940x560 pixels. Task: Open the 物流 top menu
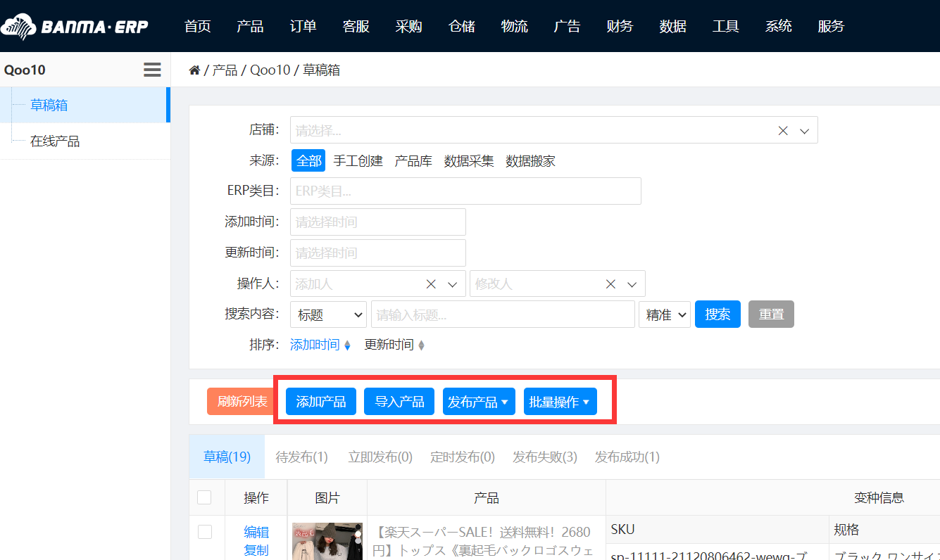pos(515,27)
